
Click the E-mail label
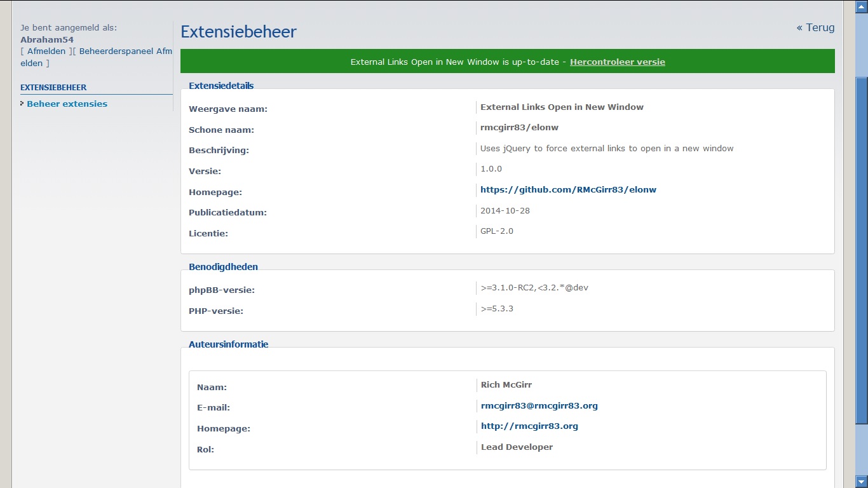(214, 407)
